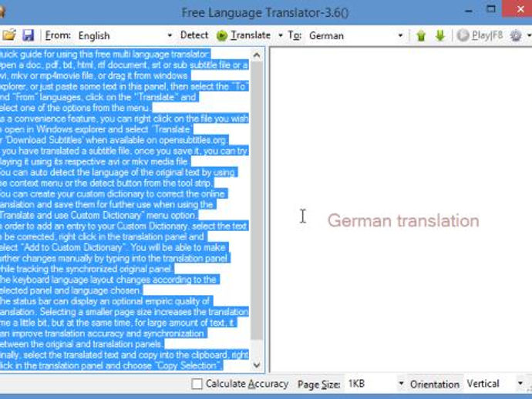This screenshot has width=532, height=399.
Task: Click the green up arrow icon
Action: [x=421, y=35]
